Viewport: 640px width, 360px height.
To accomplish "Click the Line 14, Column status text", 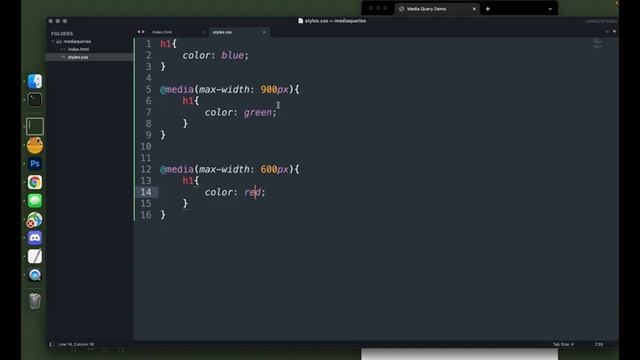I will click(x=76, y=344).
